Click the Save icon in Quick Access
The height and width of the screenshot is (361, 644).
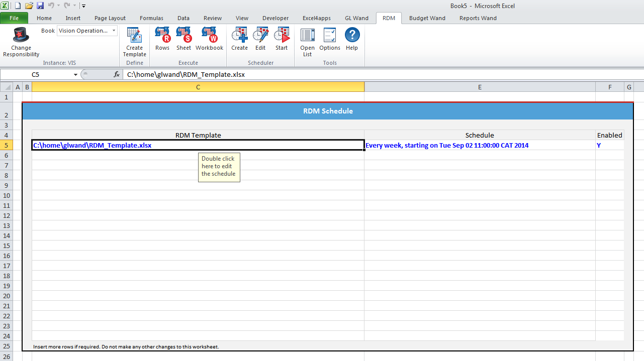pyautogui.click(x=40, y=6)
